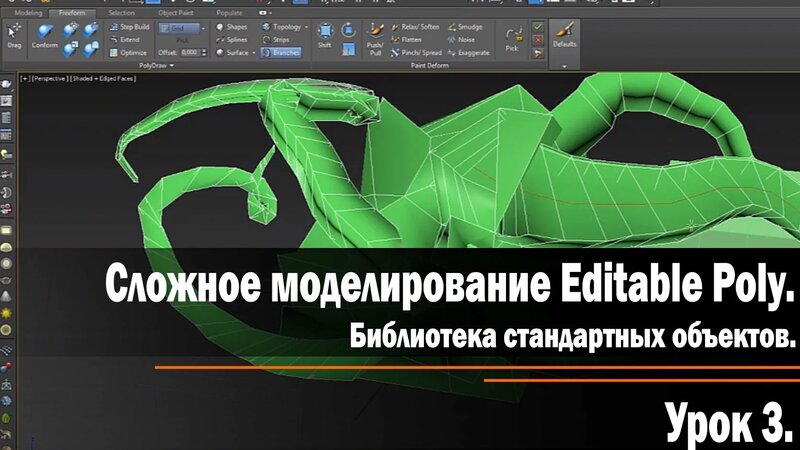Select the Optimize tool

(128, 53)
